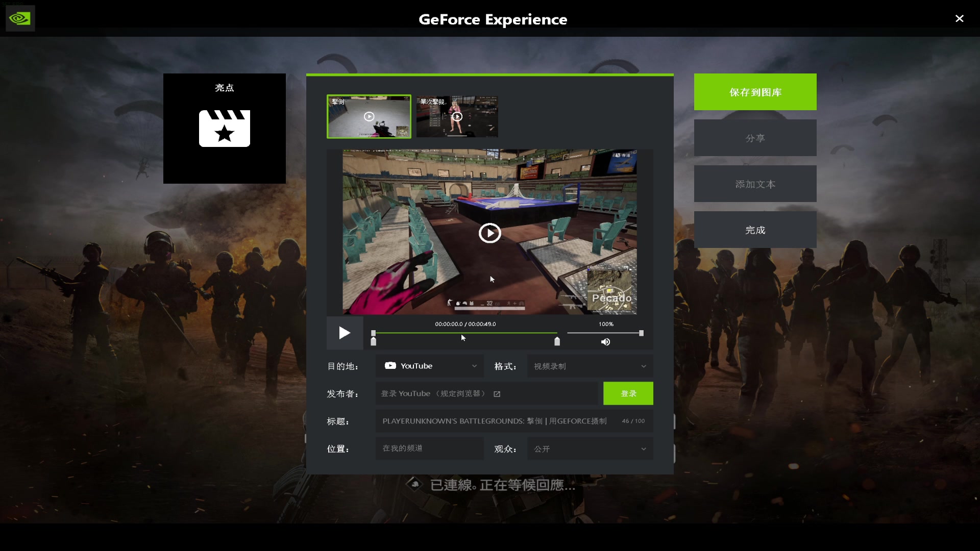Click the play overlay on the preview
Screen dimensions: 980x551
[x=489, y=233]
